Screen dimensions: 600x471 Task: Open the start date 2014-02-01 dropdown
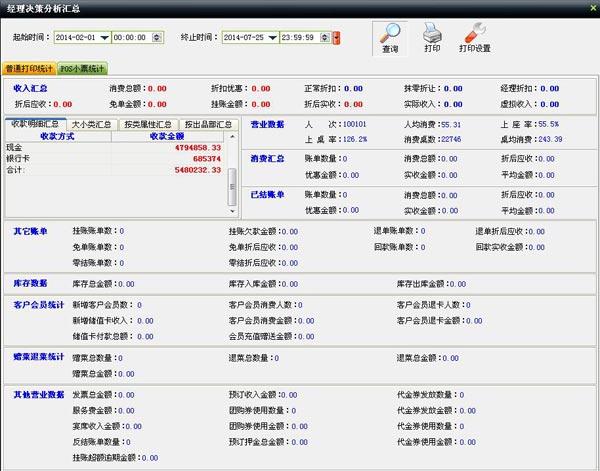click(103, 38)
